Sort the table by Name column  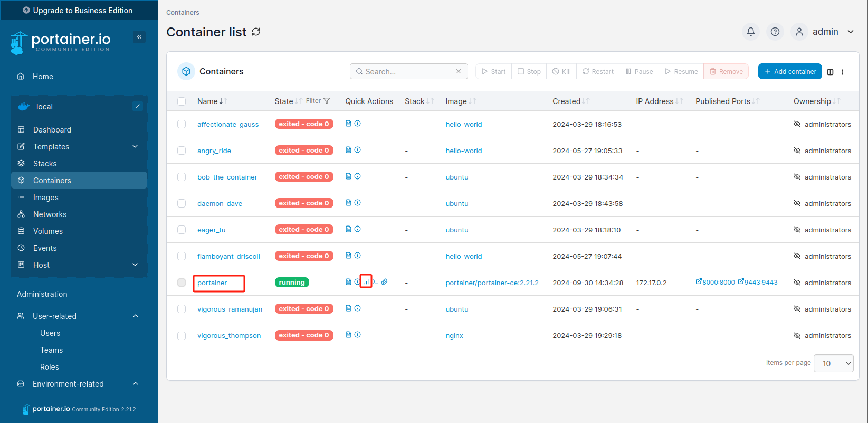[x=212, y=101]
